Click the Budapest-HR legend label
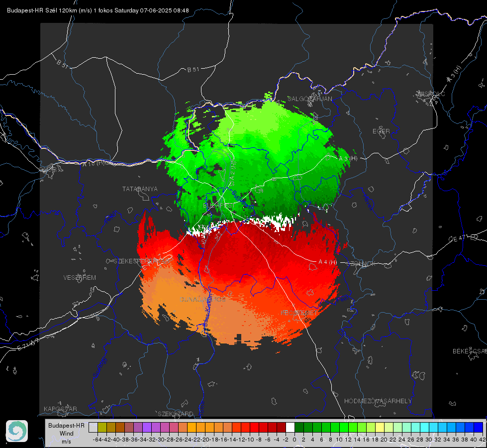The width and height of the screenshot is (487, 448). (66, 425)
